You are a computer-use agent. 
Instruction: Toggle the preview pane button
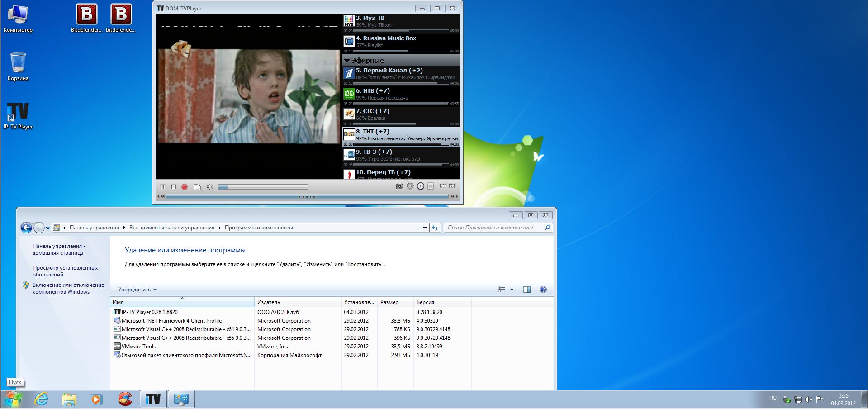(527, 290)
